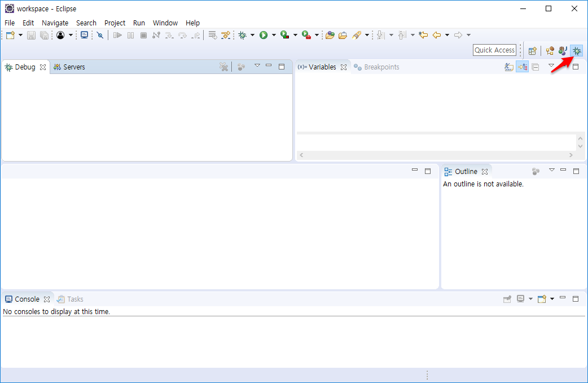This screenshot has width=588, height=383.
Task: Open the File menu
Action: 10,23
